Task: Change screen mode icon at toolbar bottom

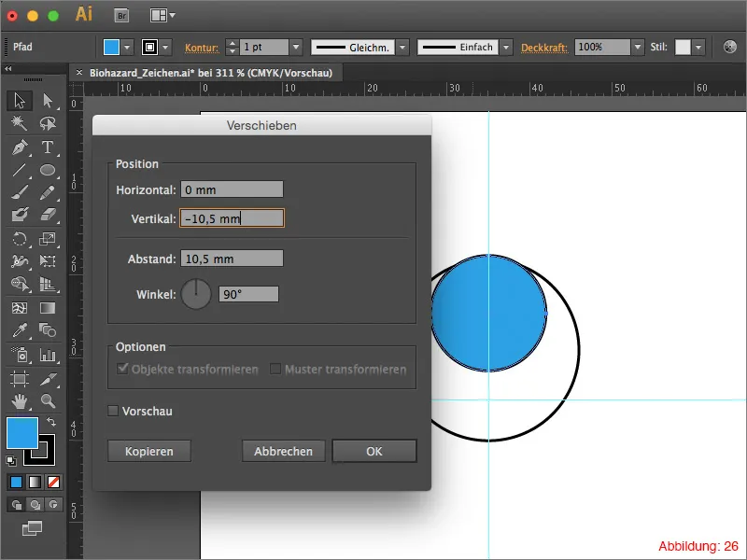Action: 32,528
